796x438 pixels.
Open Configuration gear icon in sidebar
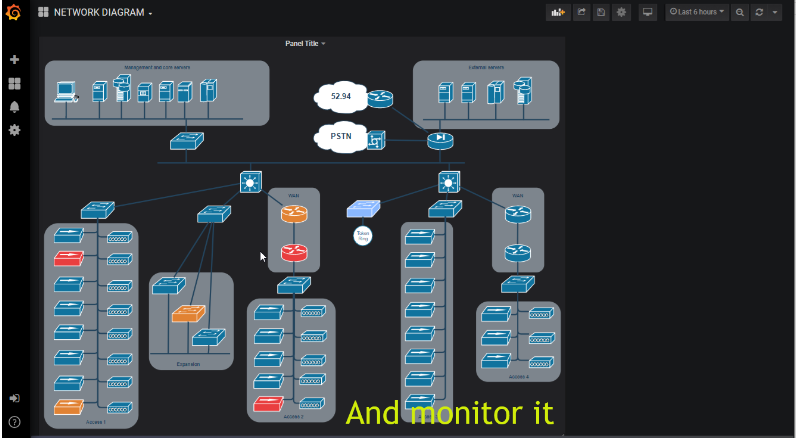(x=14, y=130)
